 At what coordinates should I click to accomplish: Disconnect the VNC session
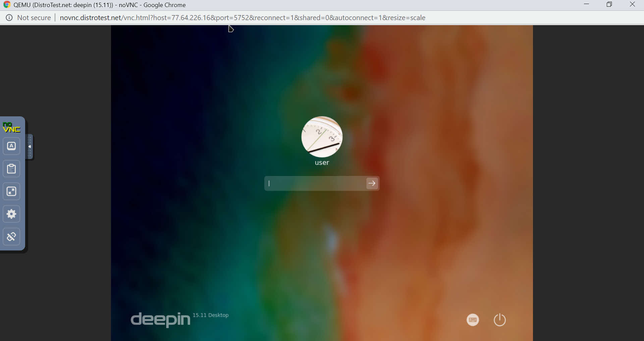(11, 237)
